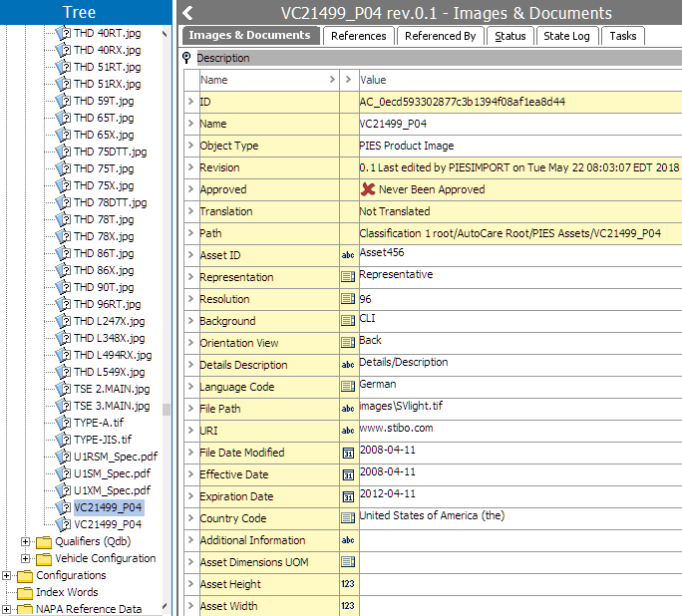
Task: Click the back arrow icon in header
Action: click(188, 13)
